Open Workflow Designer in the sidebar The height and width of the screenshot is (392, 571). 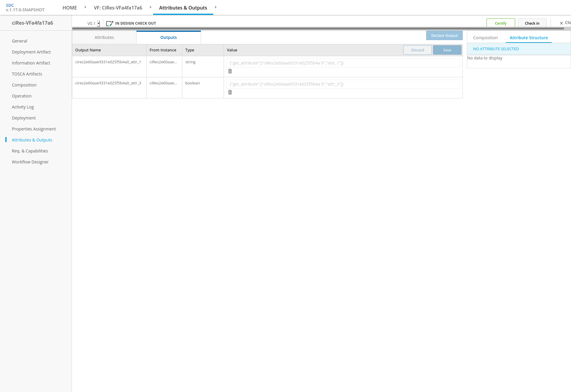coord(30,162)
